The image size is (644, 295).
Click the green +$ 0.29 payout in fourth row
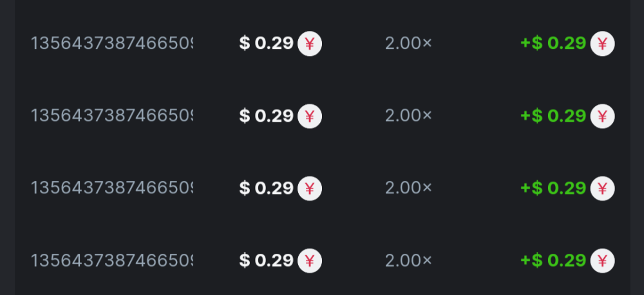click(553, 261)
